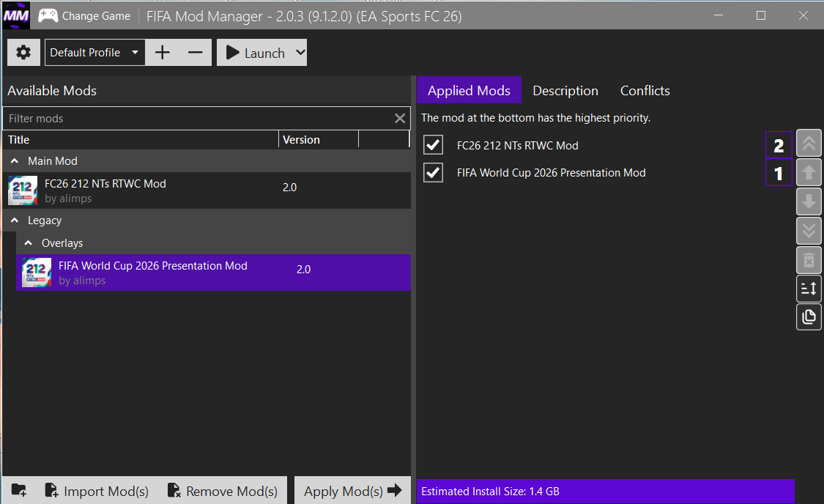Image resolution: width=824 pixels, height=504 pixels.
Task: Minimize the Mod Manager window
Action: click(719, 16)
